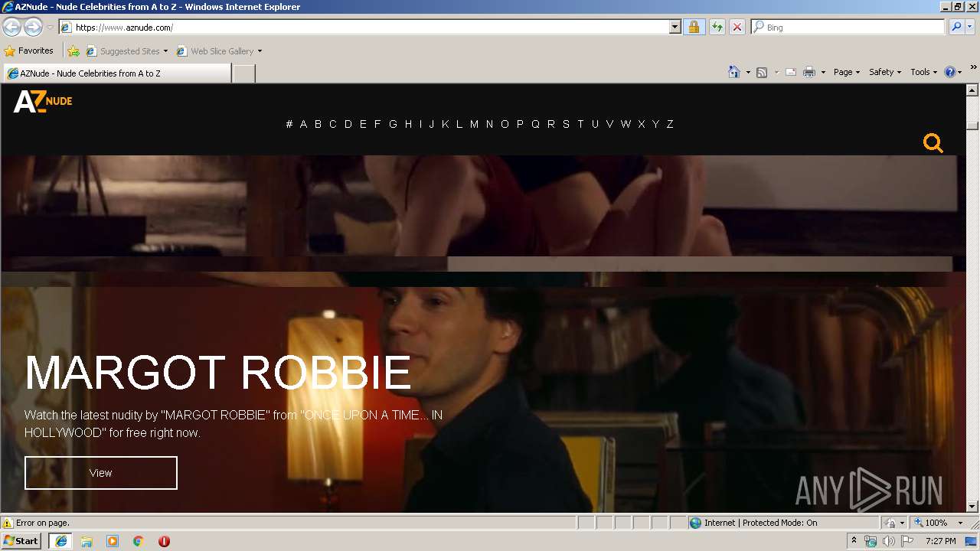The image size is (980, 551).
Task: Open the zoom level 100% control
Action: (939, 523)
